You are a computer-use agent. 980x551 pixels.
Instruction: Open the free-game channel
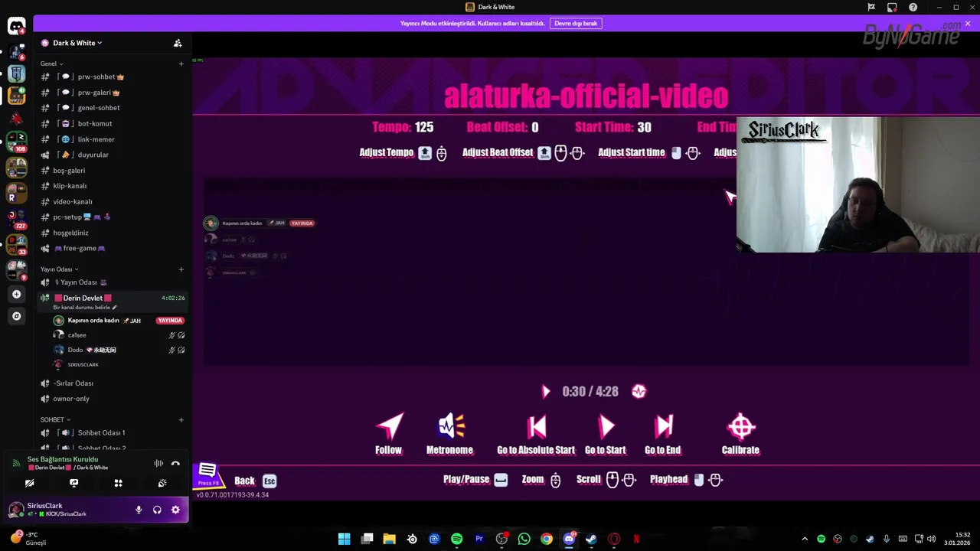(x=113, y=248)
